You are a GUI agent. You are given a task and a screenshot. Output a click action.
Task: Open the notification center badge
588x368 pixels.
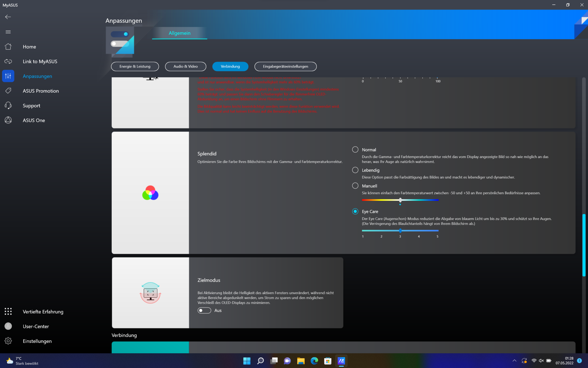click(579, 361)
